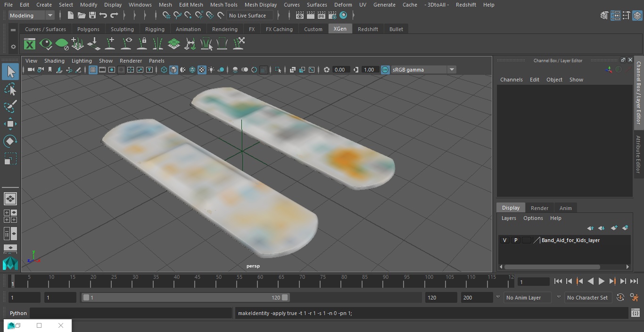Undo the last action with the undo arrow
This screenshot has height=332, width=644.
click(103, 16)
